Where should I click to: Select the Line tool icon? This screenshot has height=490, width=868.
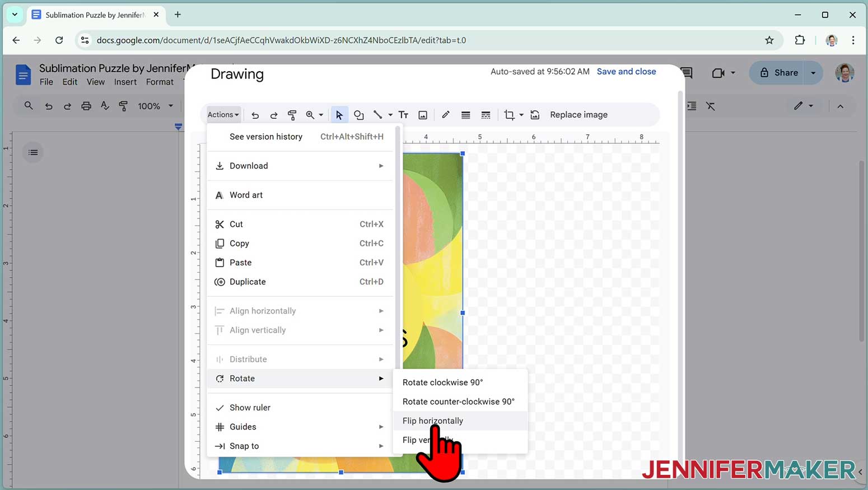pyautogui.click(x=378, y=115)
